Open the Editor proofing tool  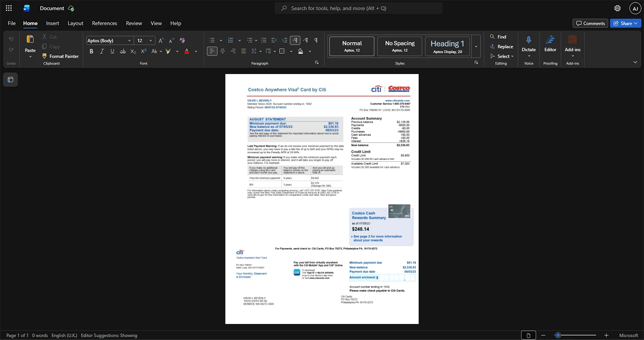click(x=550, y=43)
